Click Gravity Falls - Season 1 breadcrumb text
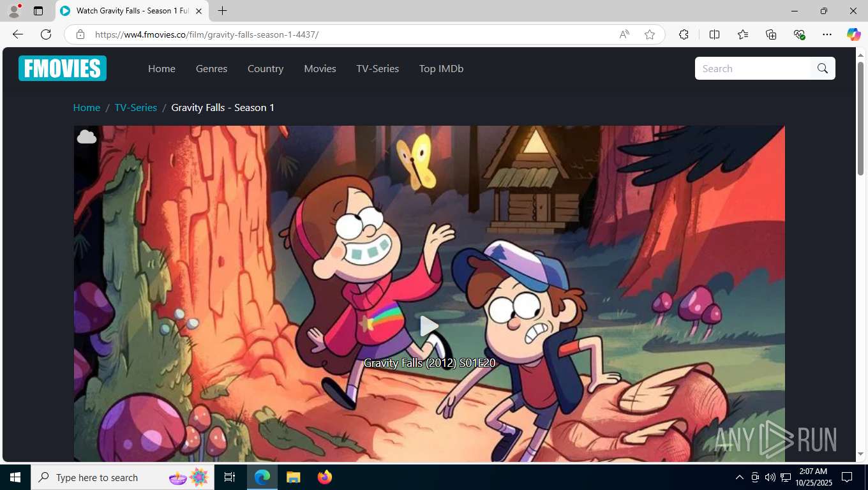Screen dimensions: 868x490 click(x=223, y=107)
